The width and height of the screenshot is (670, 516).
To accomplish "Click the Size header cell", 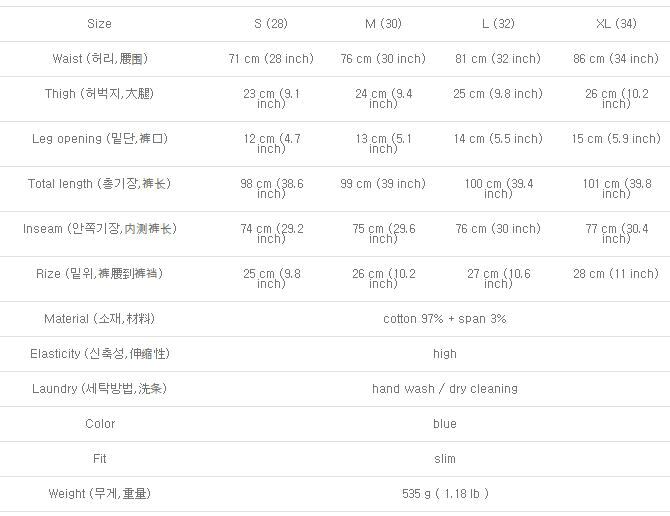I will click(100, 24).
